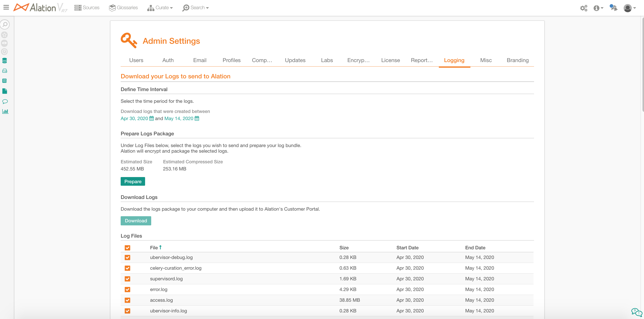Screen dimensions: 644x319
Task: Switch to the Profiles tab
Action: (x=232, y=60)
